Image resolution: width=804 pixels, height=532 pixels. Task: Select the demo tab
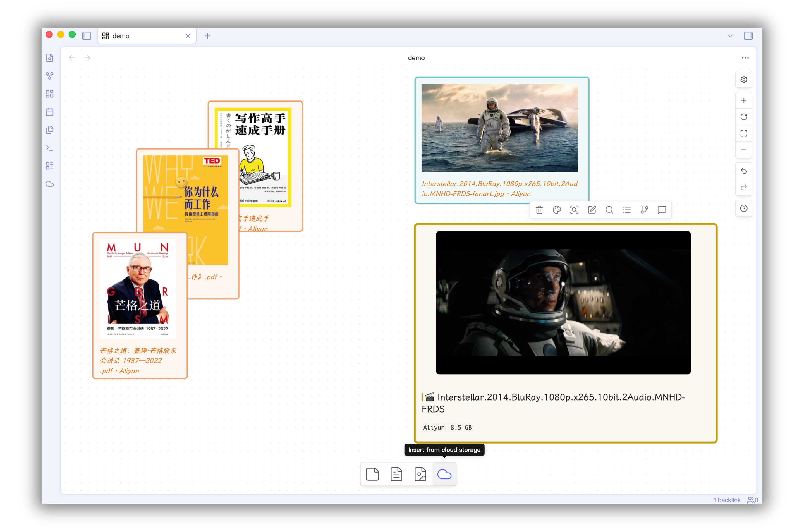[x=147, y=36]
